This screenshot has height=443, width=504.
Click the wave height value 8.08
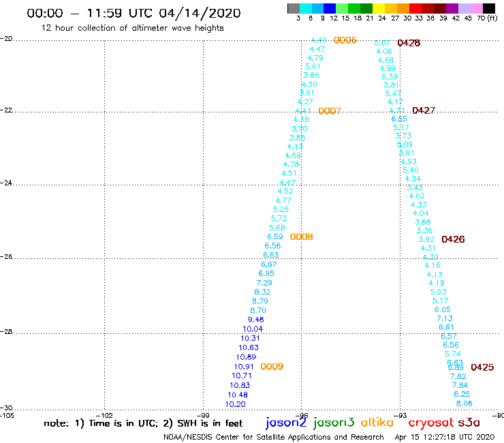[x=464, y=403]
